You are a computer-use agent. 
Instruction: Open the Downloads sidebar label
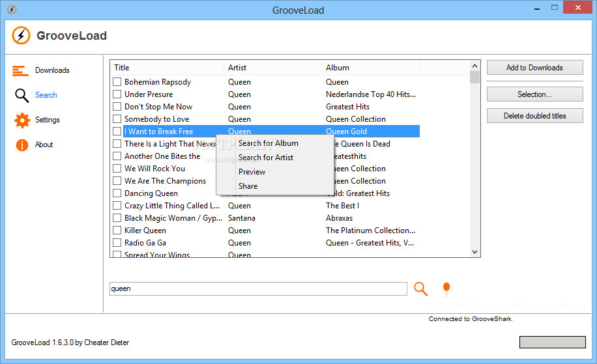point(52,70)
